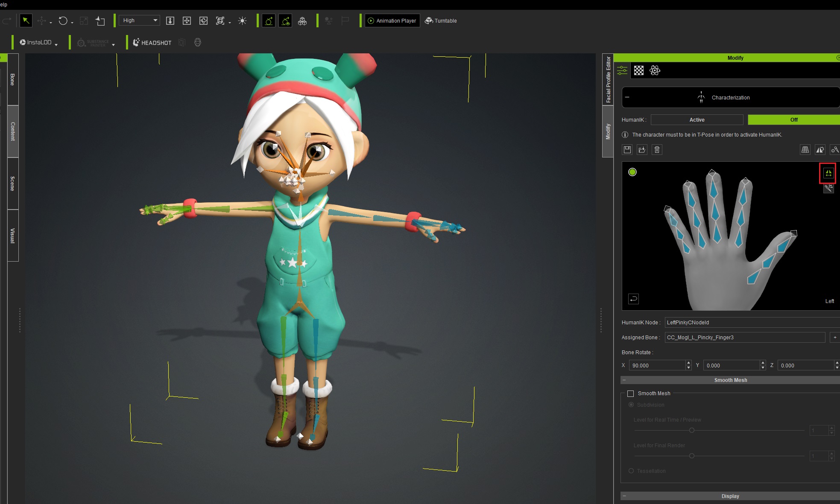The height and width of the screenshot is (504, 840).
Task: Adjust Level for Real Time slider
Action: [691, 430]
